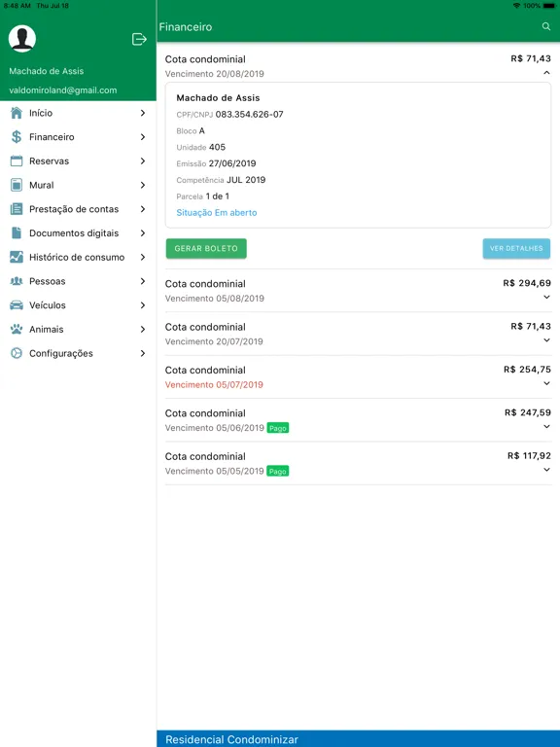Click Vencimento 05/08/2019 text
This screenshot has height=747, width=560.
coord(214,299)
